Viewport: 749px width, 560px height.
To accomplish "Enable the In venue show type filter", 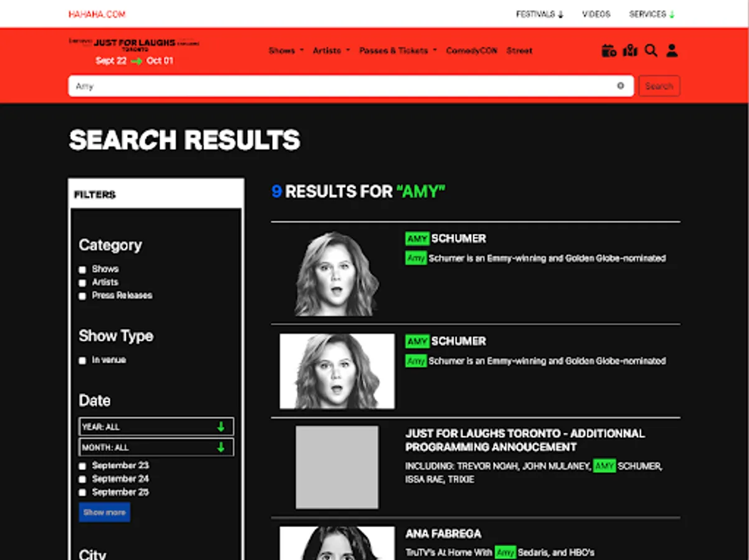I will pyautogui.click(x=82, y=360).
